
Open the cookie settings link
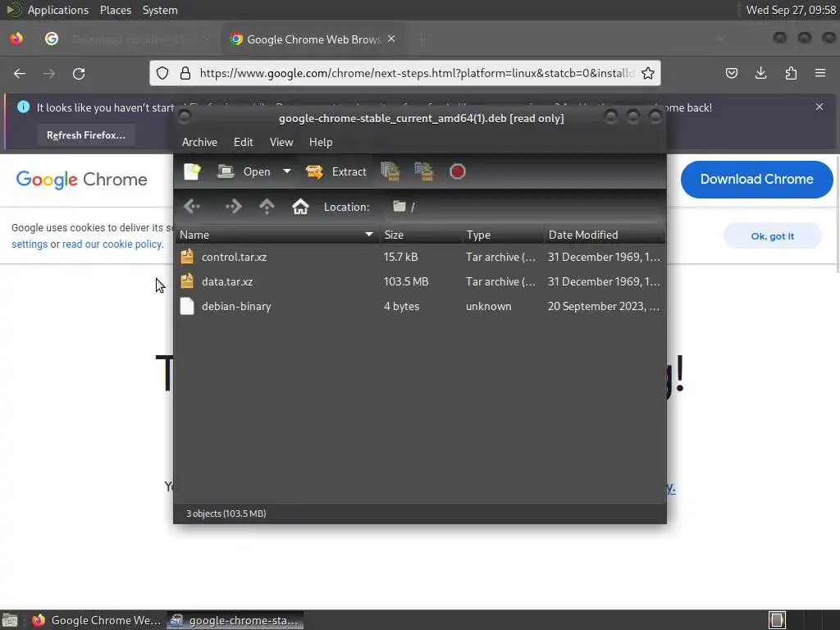pos(30,244)
